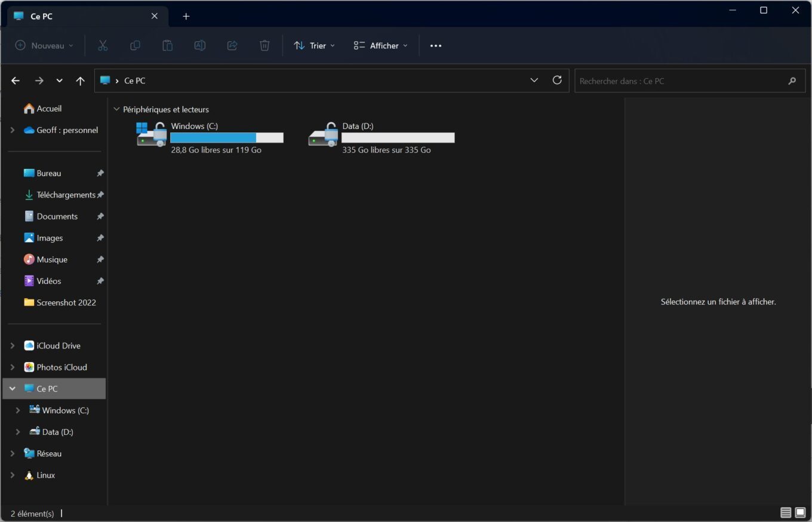Open the Nouveau dropdown
This screenshot has height=522, width=812.
[x=44, y=45]
